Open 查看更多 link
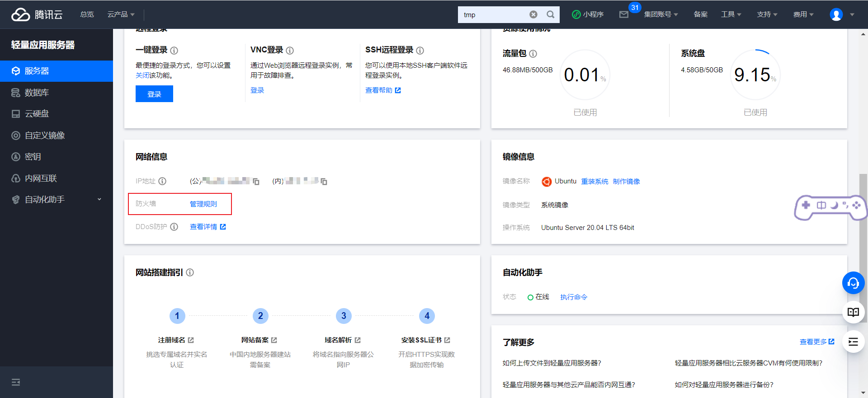Viewport: 868px width, 398px height. (x=817, y=342)
